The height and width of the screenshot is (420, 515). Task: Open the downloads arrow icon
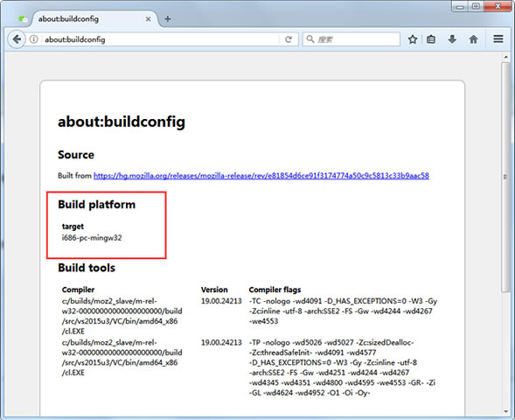click(x=452, y=39)
